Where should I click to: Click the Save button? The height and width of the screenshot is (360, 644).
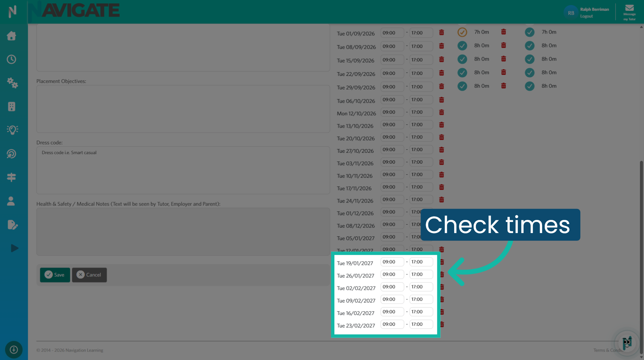pos(55,275)
